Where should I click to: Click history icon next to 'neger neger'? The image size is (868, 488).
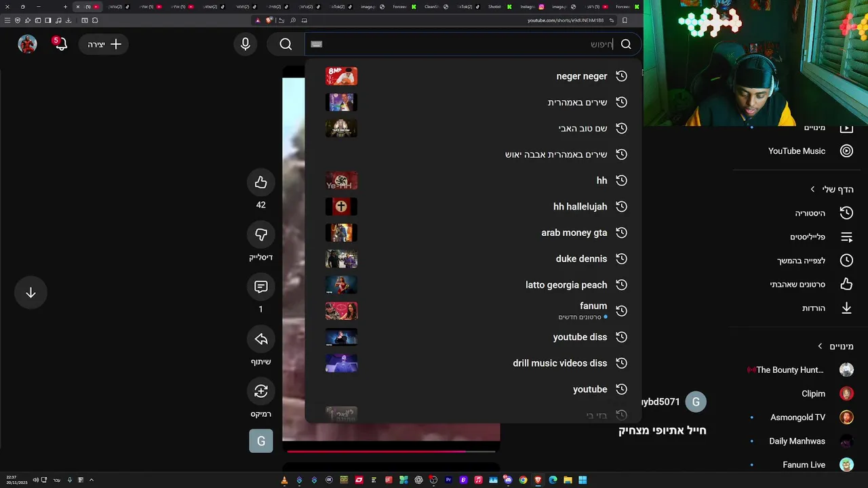coord(621,76)
